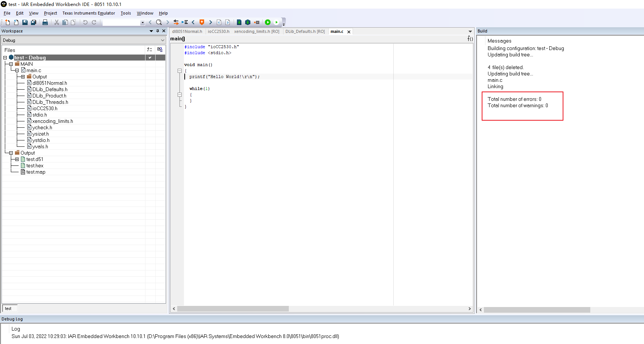Image resolution: width=644 pixels, height=344 pixels.
Task: Click the Find Previous arrow
Action: [150, 22]
